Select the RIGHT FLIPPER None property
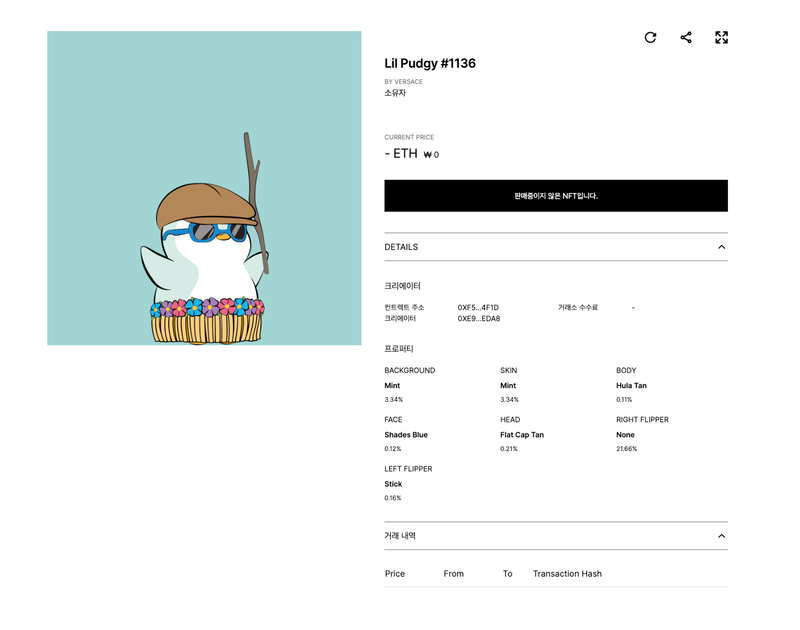Image resolution: width=800 pixels, height=630 pixels. 626,435
